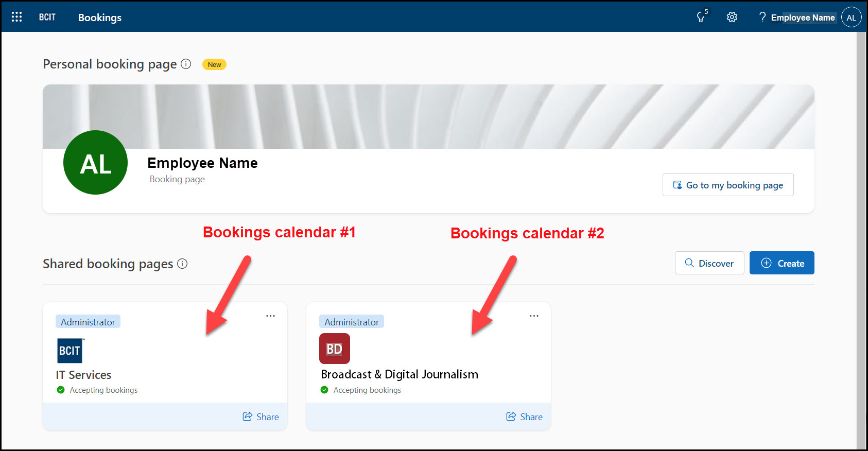Click the AL avatar in the top bar

pyautogui.click(x=851, y=17)
